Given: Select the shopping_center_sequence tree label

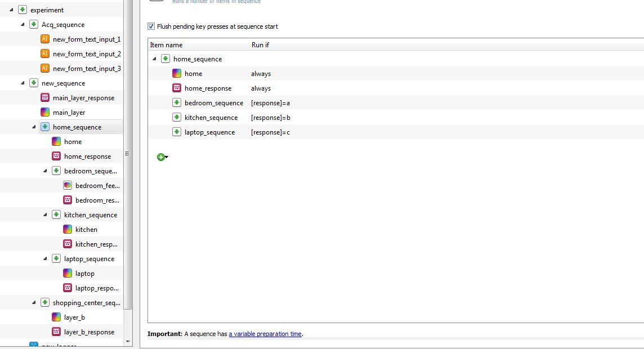Looking at the screenshot, I should click(x=87, y=303).
